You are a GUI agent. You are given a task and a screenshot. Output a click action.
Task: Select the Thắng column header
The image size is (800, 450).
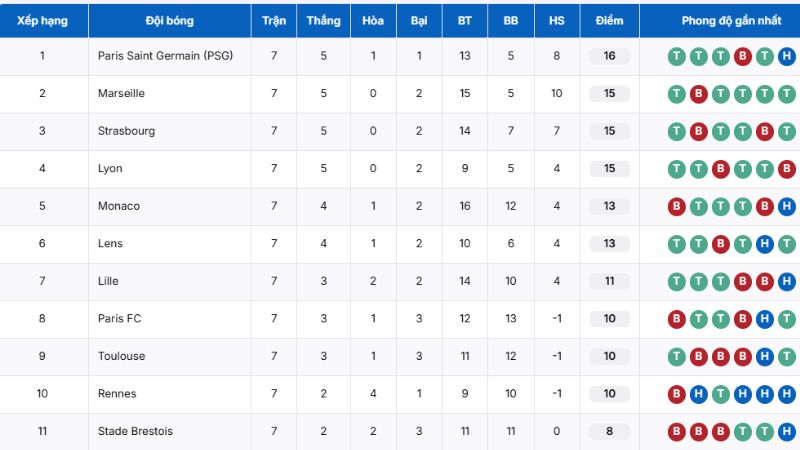click(x=323, y=20)
